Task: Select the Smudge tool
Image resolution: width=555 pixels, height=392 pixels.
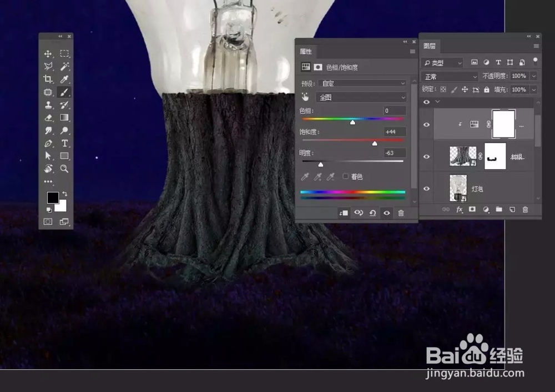Action: 48,130
